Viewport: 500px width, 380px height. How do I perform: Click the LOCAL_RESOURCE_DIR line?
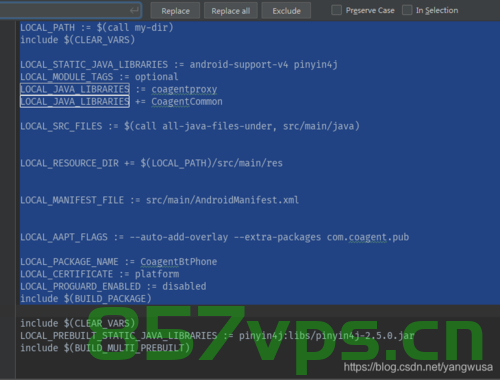(151, 163)
